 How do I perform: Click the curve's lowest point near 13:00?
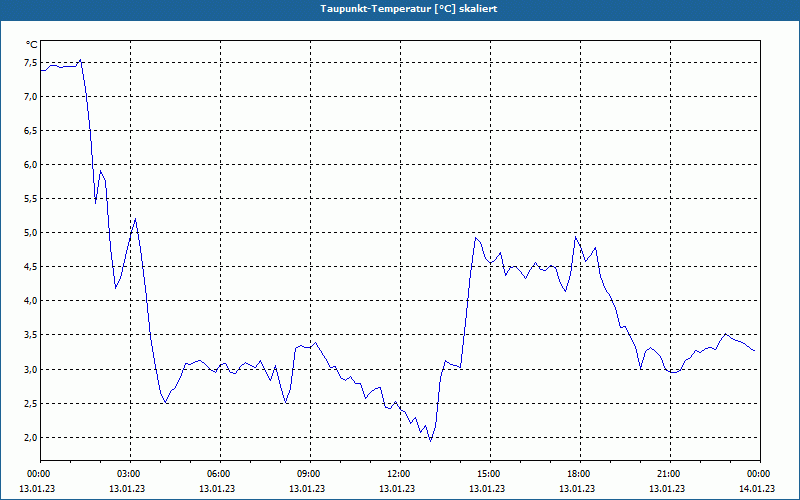click(431, 441)
